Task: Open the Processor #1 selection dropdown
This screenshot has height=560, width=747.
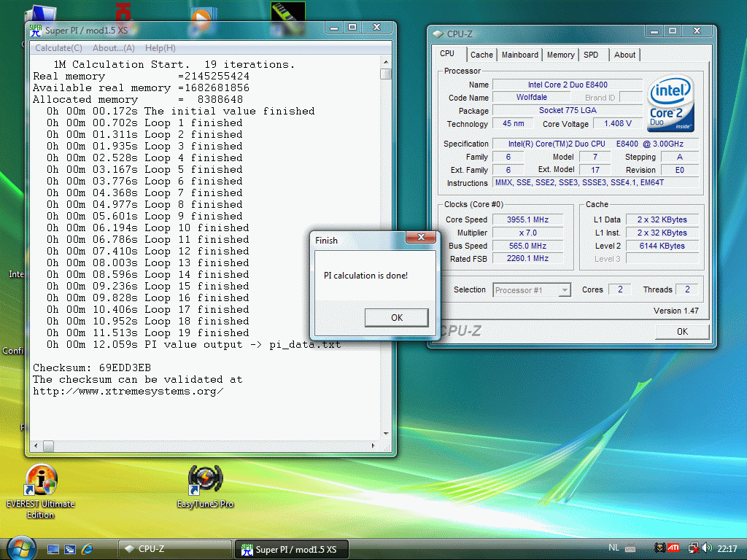Action: [532, 290]
